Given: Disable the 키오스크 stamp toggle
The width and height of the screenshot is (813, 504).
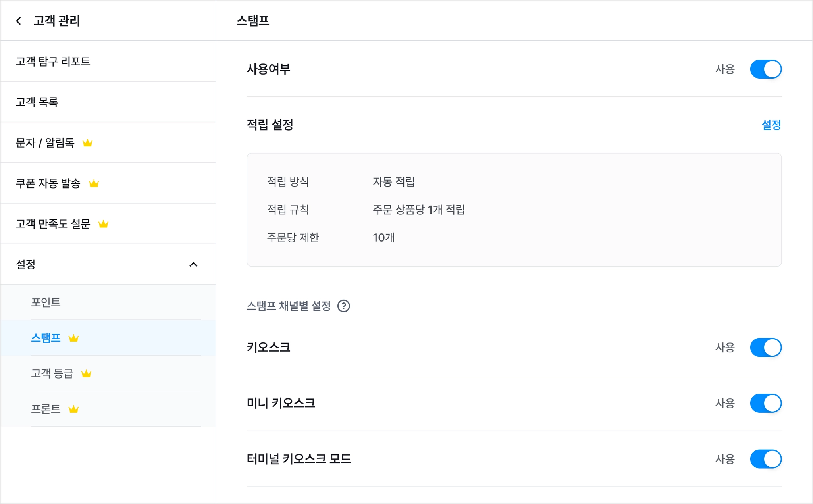Looking at the screenshot, I should point(766,347).
